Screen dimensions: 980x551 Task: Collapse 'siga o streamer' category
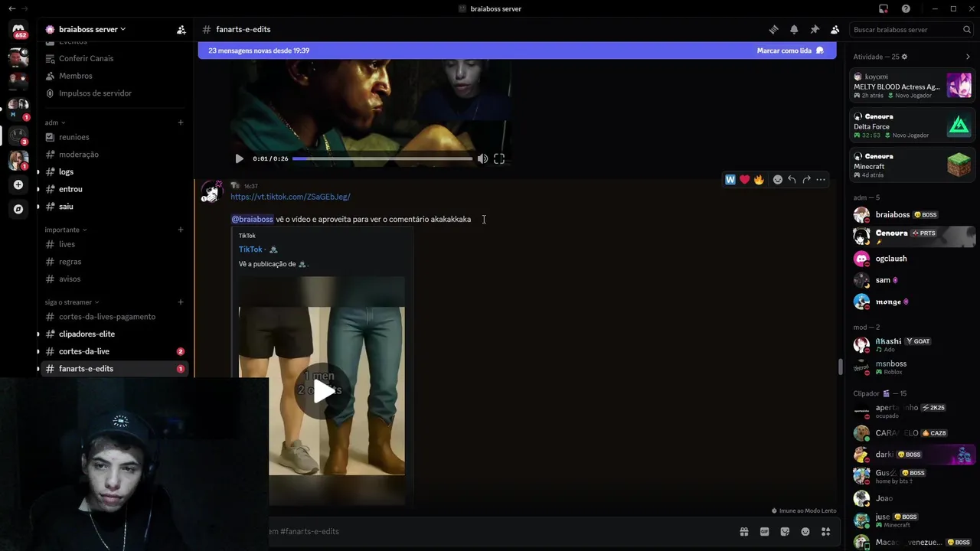(x=72, y=302)
